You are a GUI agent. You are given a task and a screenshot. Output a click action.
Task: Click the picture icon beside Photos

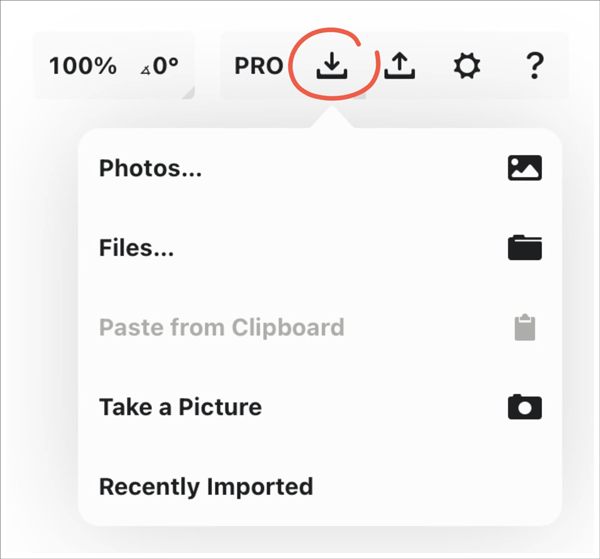click(x=524, y=168)
